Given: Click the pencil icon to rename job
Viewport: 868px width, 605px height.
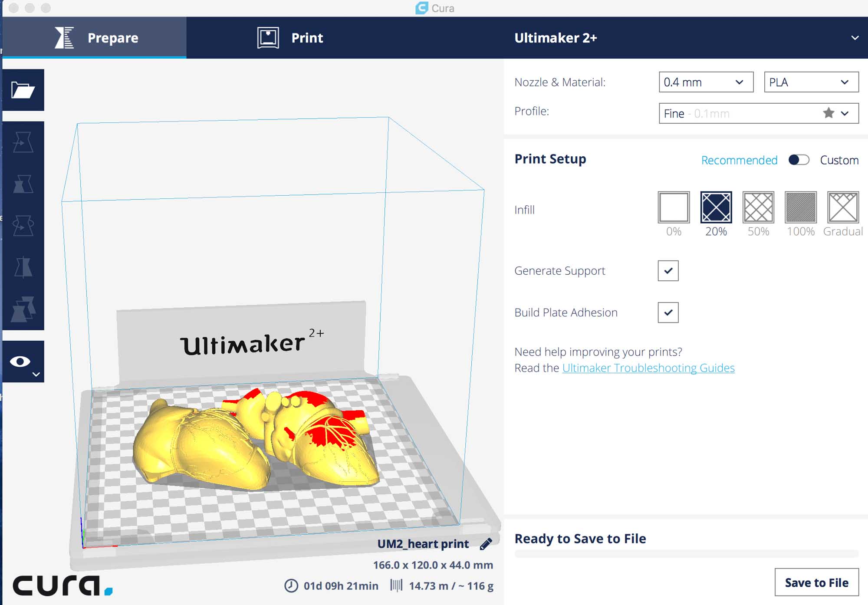Looking at the screenshot, I should coord(486,544).
